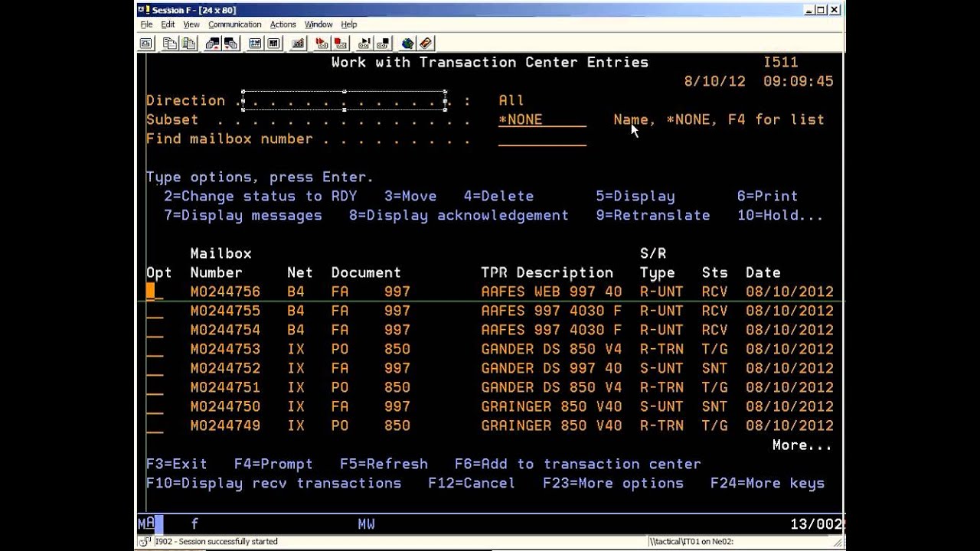This screenshot has height=551, width=980.
Task: Click the globe support toolbar icon
Action: (x=407, y=44)
